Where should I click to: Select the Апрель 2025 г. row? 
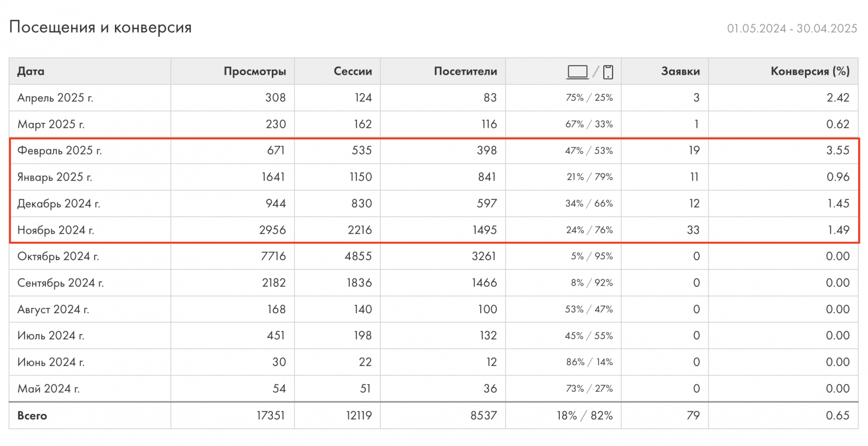click(55, 98)
